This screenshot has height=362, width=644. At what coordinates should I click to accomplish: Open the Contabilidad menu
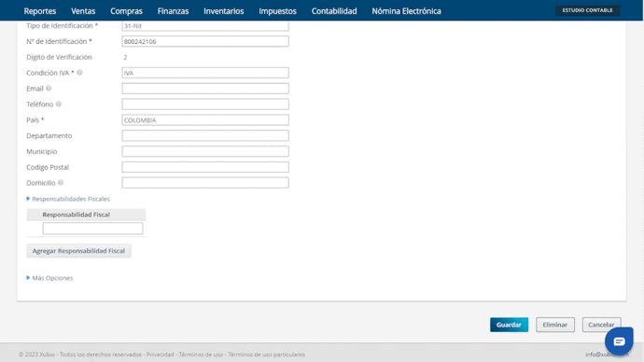334,11
